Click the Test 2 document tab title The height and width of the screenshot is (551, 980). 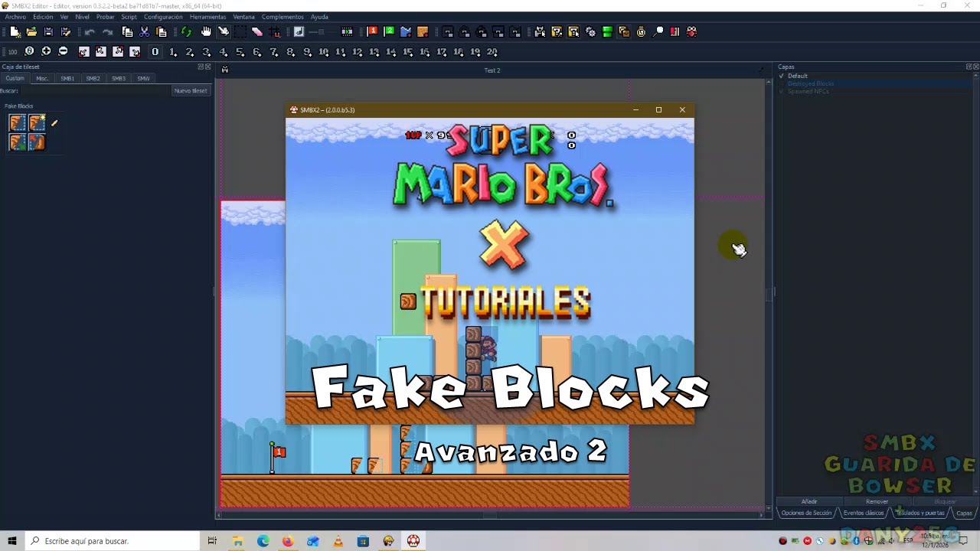(492, 70)
